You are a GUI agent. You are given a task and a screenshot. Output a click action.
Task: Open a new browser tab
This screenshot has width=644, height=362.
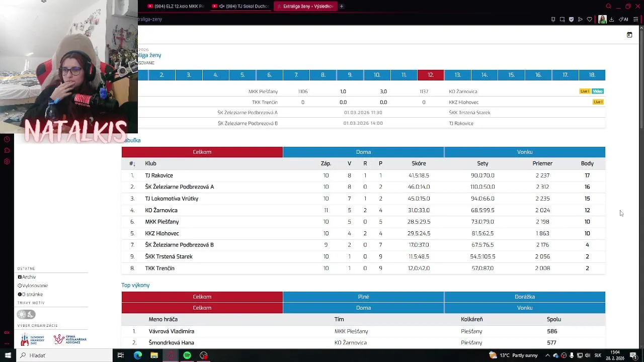coord(342,6)
